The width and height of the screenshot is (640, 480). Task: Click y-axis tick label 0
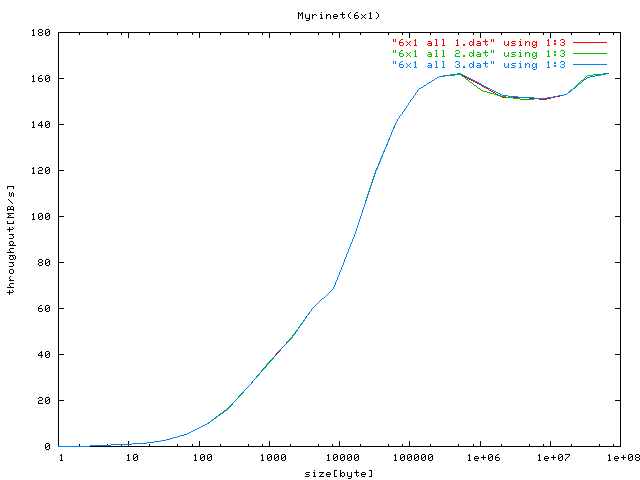[x=47, y=447]
